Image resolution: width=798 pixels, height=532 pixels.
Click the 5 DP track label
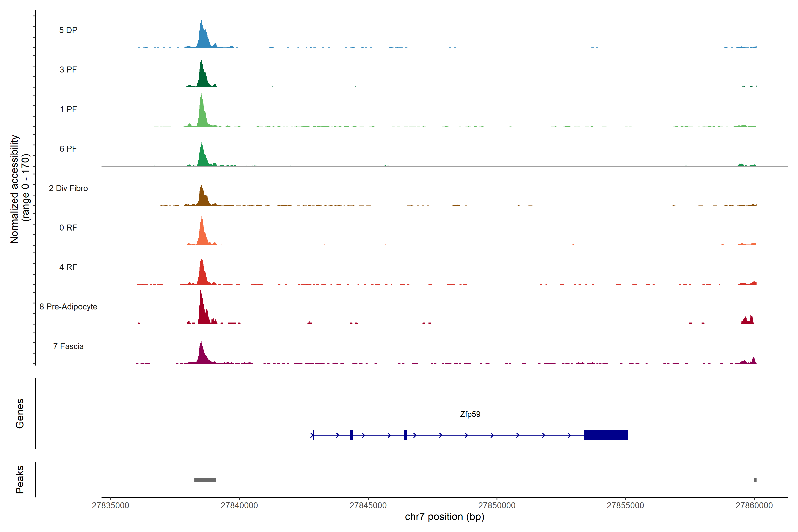[x=68, y=30]
